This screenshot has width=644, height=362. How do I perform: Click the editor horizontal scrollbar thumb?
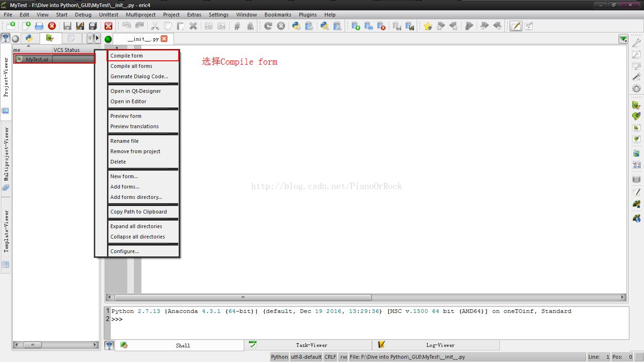pyautogui.click(x=243, y=297)
